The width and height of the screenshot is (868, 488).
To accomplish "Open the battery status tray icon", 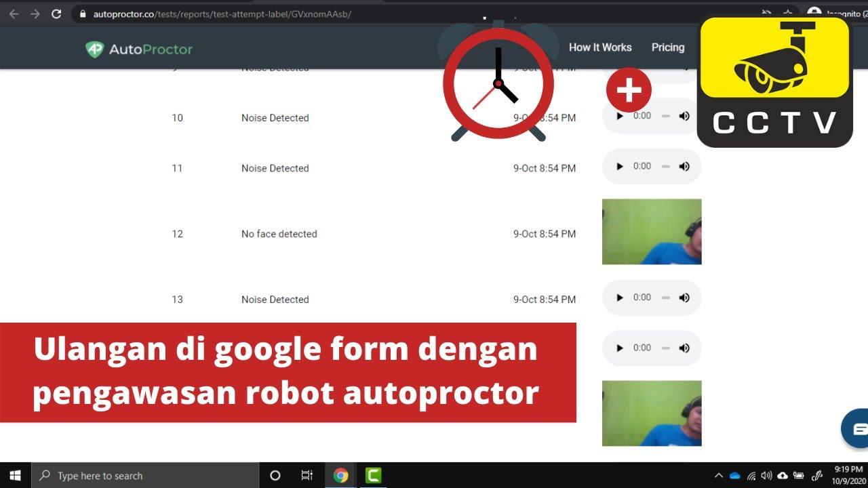I will (x=799, y=476).
